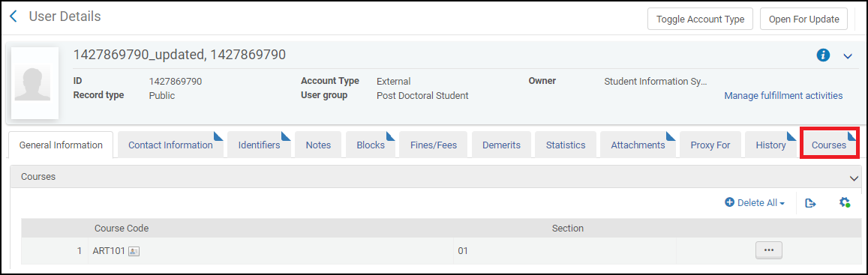The height and width of the screenshot is (275, 868).
Task: Go back using the left chevron arrow
Action: tap(14, 16)
